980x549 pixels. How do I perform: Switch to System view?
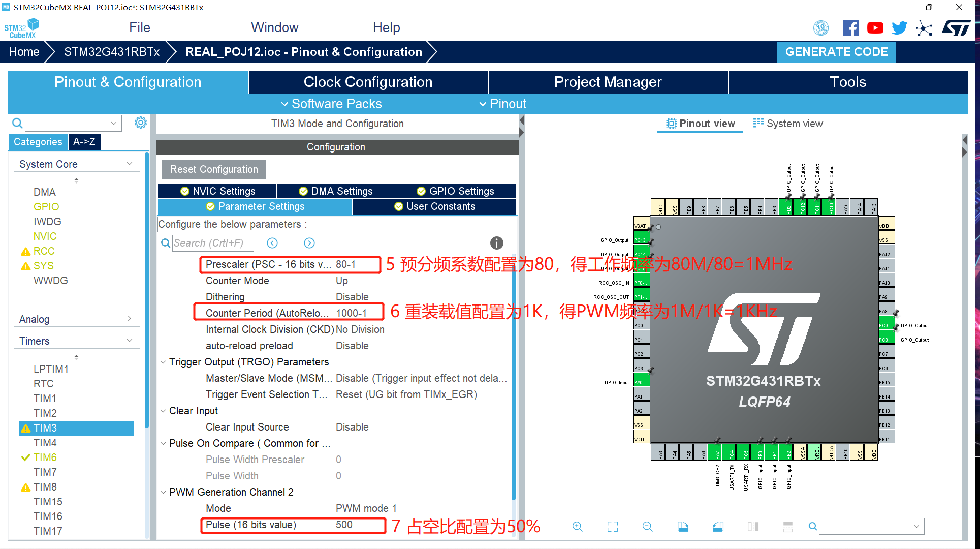(788, 124)
